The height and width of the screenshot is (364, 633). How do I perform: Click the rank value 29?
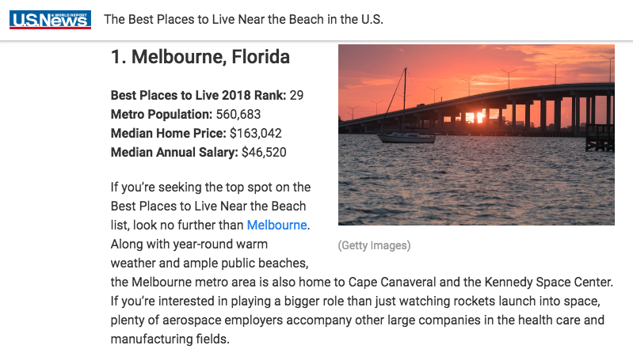tap(297, 95)
